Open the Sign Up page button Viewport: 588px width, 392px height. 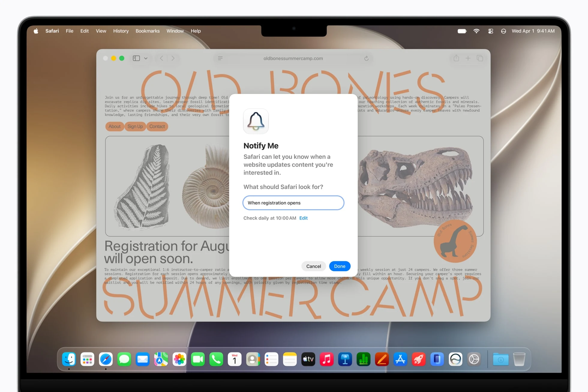tap(135, 126)
